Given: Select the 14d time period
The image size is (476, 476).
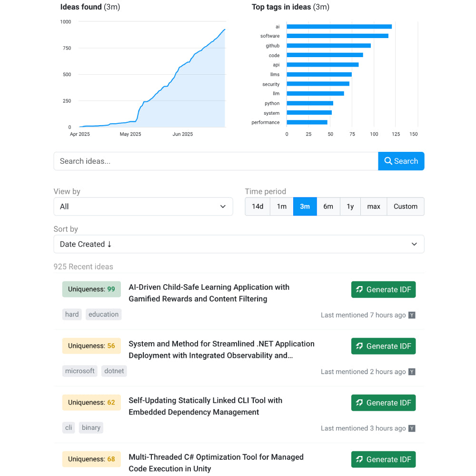Looking at the screenshot, I should [x=258, y=207].
